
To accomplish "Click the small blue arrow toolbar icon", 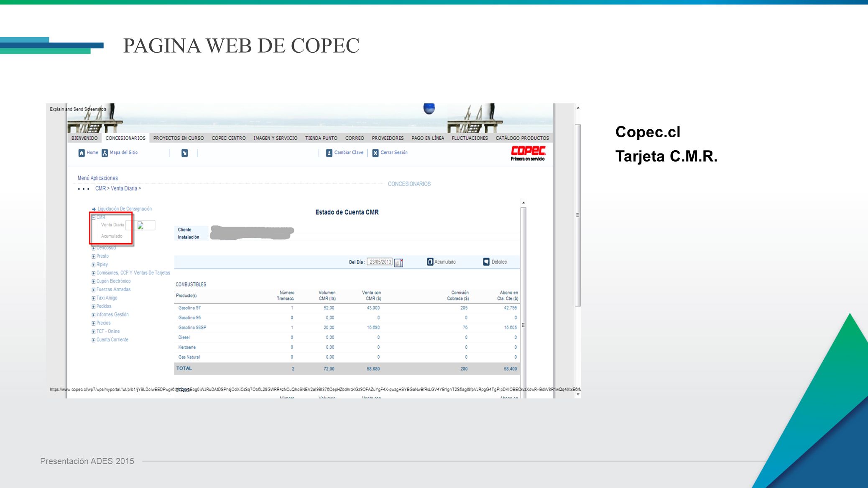I will click(x=184, y=153).
